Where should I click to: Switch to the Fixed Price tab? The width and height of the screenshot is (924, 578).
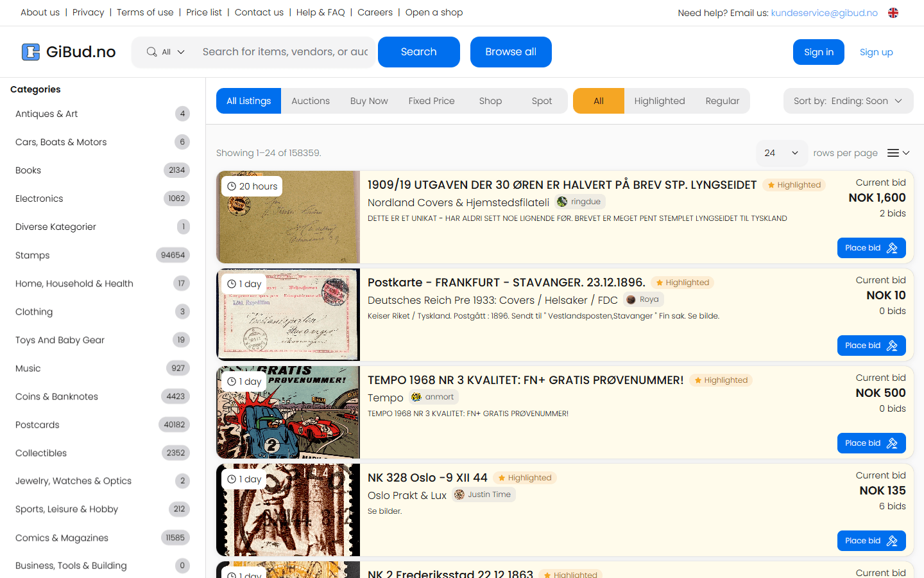tap(432, 101)
